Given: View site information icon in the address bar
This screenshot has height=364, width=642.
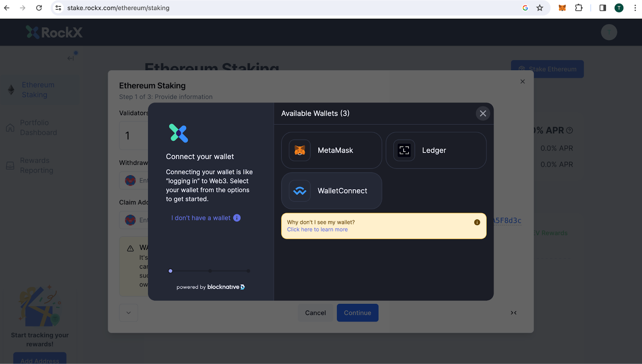Looking at the screenshot, I should (x=59, y=8).
